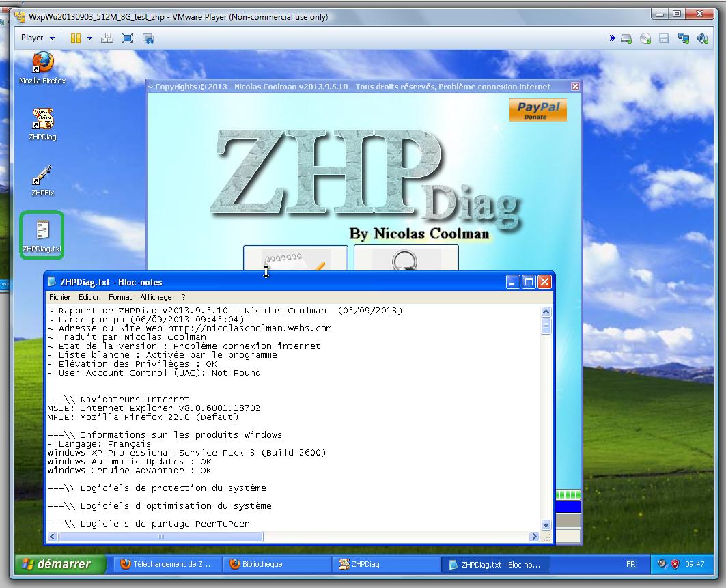Select the Mozilla Firefox desktop shortcut
This screenshot has width=726, height=588.
42,69
